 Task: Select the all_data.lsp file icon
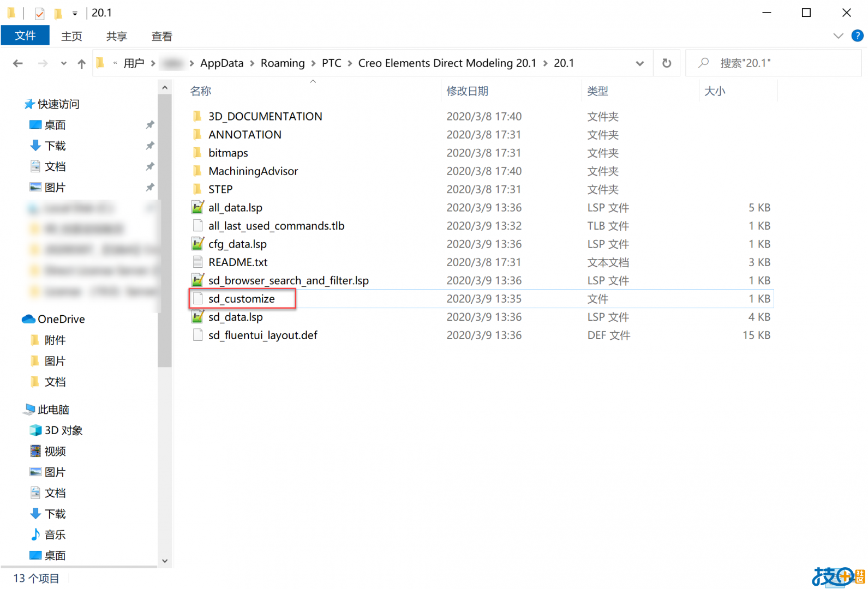tap(198, 207)
